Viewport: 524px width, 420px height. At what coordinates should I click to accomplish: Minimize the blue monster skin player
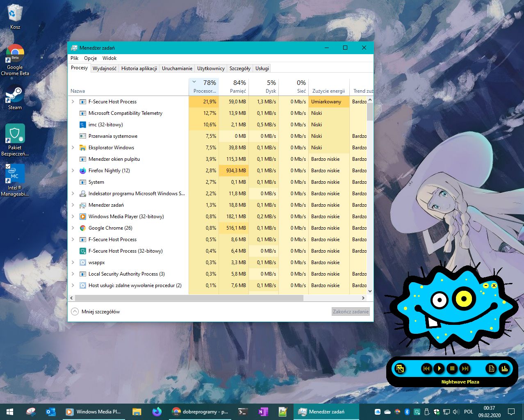coord(486,285)
